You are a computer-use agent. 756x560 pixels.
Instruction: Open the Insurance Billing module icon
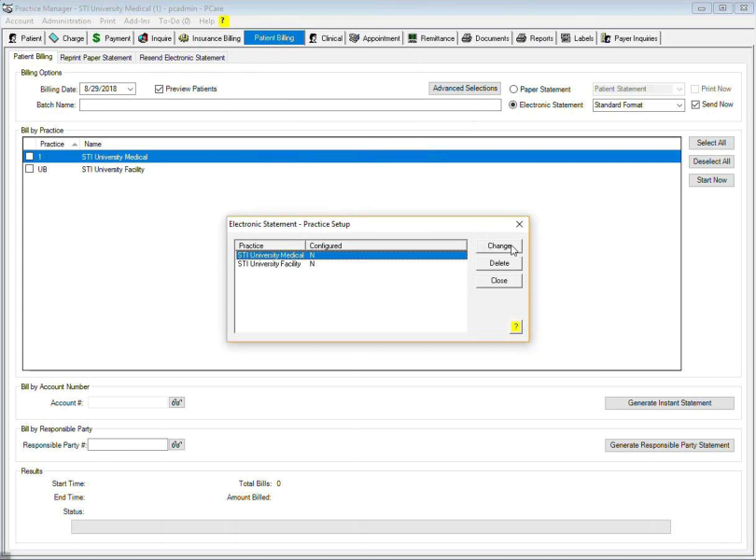coord(184,38)
